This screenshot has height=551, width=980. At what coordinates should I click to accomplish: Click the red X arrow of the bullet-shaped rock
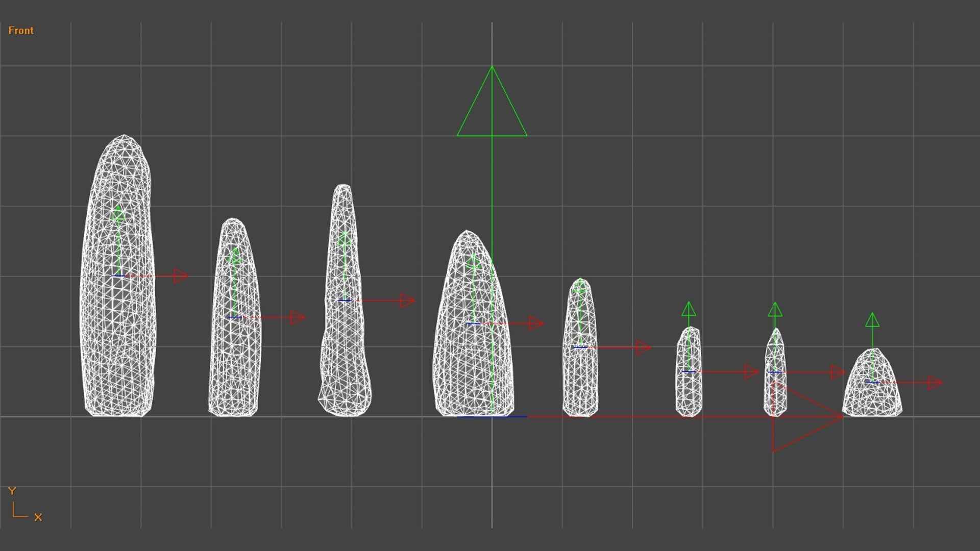click(x=644, y=347)
